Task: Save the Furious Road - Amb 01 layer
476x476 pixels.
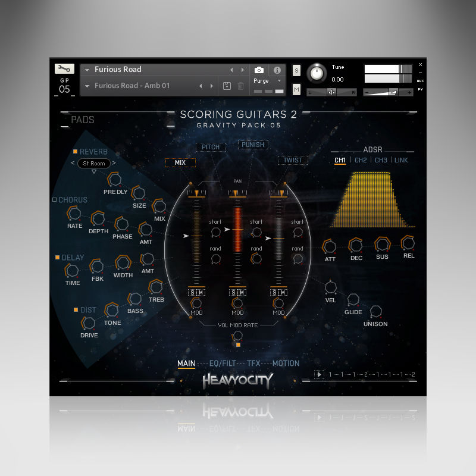Action: 227,86
